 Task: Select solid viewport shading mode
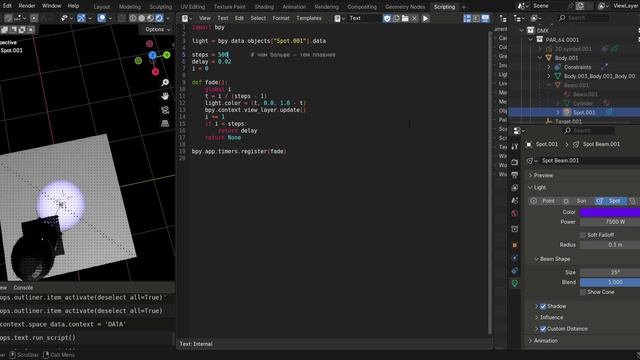[142, 18]
